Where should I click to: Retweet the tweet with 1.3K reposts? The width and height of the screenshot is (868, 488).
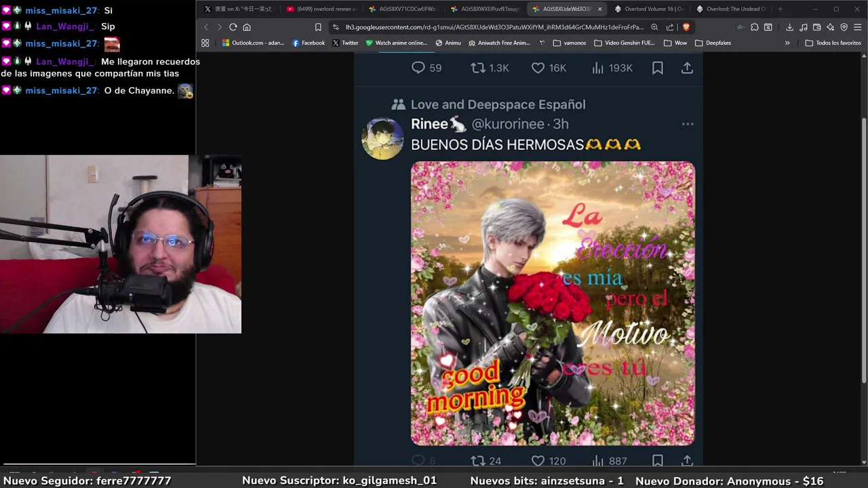pyautogui.click(x=490, y=68)
